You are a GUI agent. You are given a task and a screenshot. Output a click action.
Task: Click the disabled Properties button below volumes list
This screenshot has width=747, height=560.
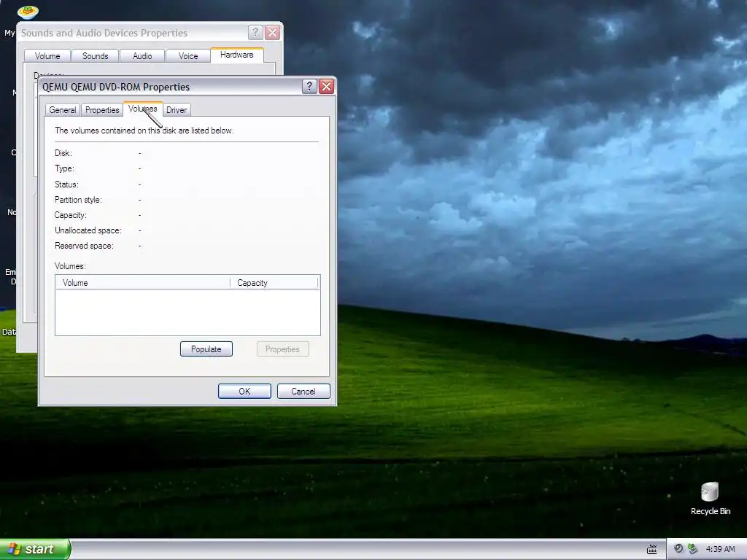(x=282, y=349)
